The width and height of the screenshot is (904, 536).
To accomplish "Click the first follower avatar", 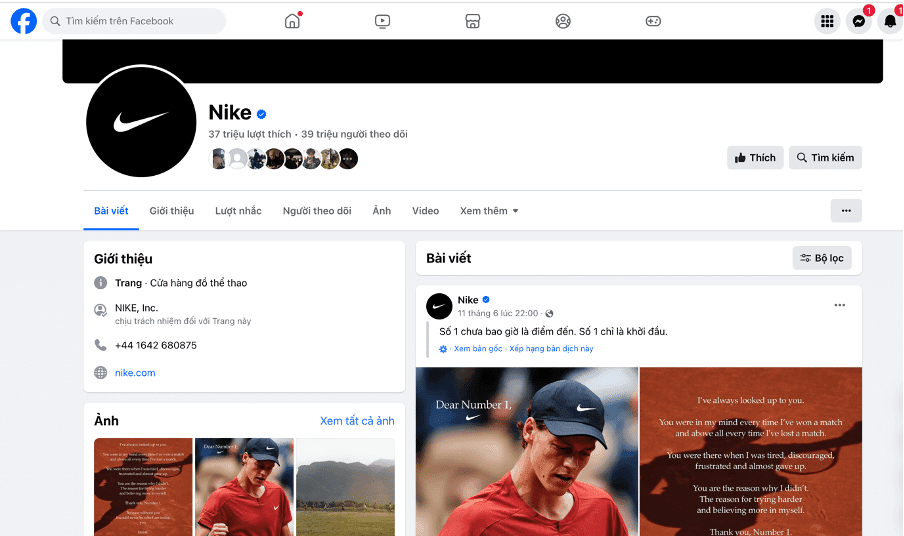I will pos(218,158).
